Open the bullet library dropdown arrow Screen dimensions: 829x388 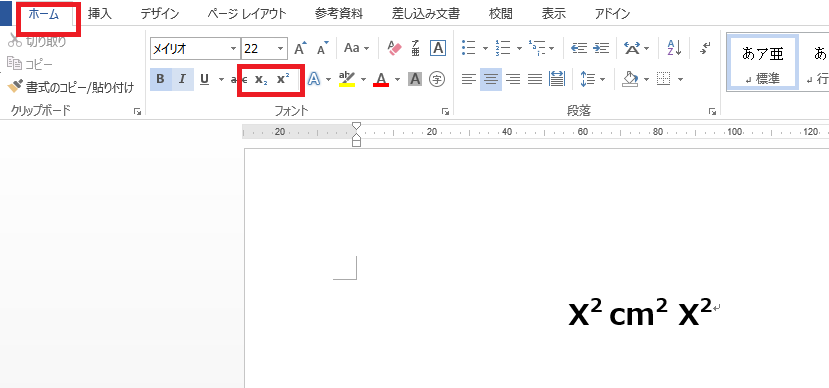click(x=485, y=49)
